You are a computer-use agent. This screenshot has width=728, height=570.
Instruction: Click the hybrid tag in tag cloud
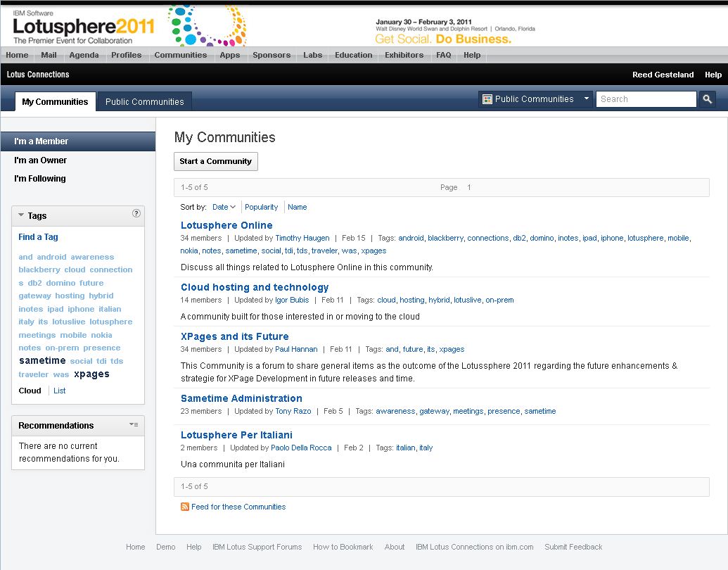101,296
